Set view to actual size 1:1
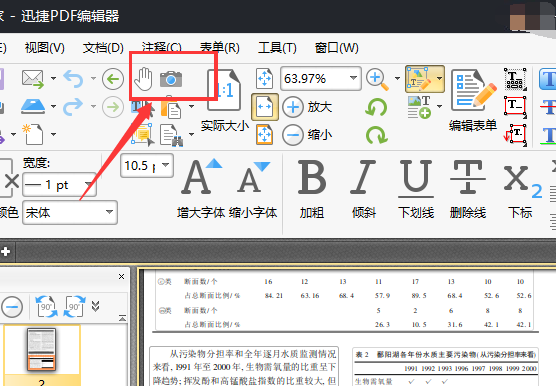The width and height of the screenshot is (556, 386). [x=224, y=90]
